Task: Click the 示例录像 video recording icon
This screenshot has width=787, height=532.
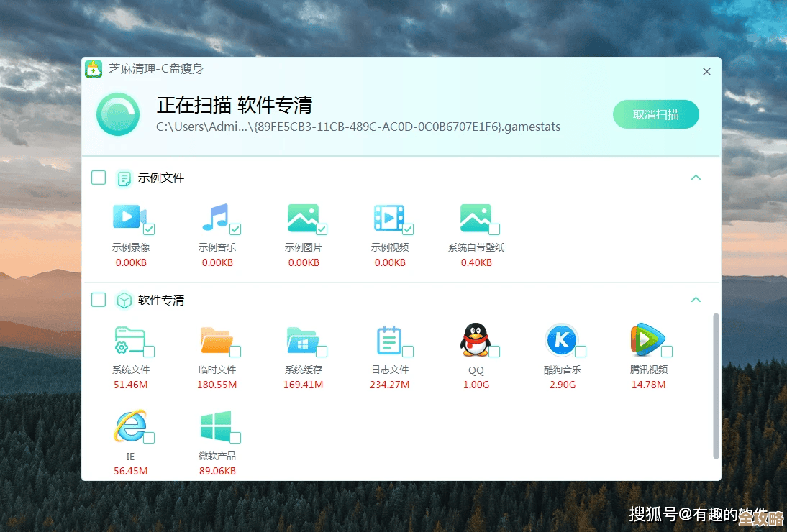Action: tap(131, 218)
